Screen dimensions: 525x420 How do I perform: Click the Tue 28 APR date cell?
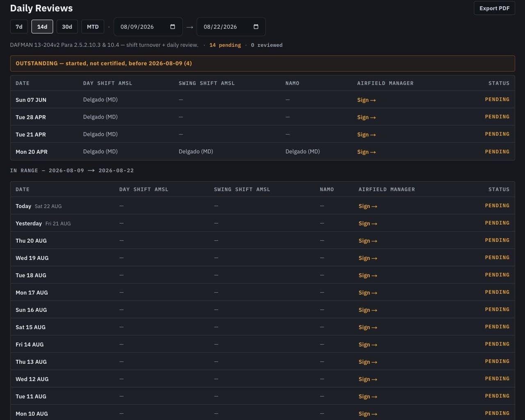coord(31,117)
